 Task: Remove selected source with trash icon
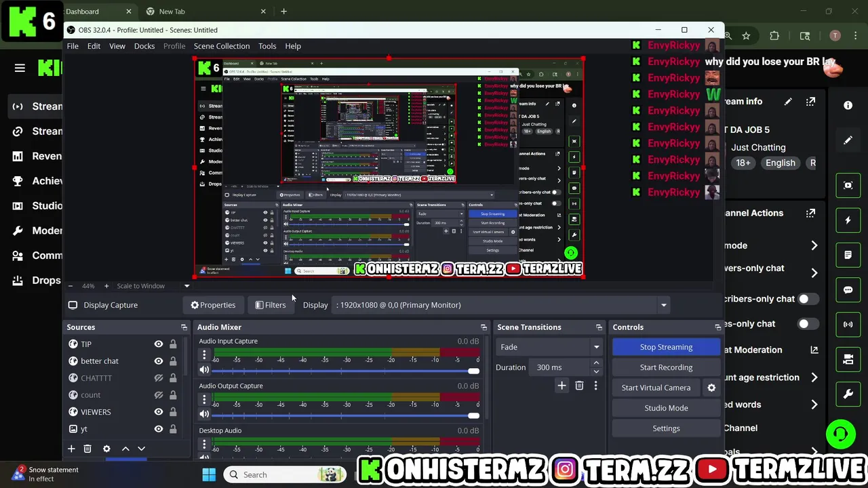(87, 449)
